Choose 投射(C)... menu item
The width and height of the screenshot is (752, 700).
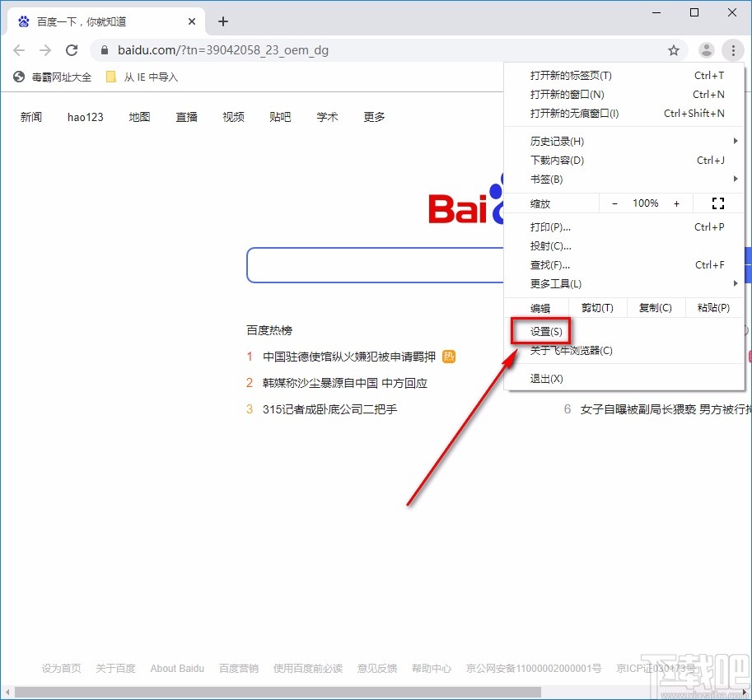coord(624,246)
